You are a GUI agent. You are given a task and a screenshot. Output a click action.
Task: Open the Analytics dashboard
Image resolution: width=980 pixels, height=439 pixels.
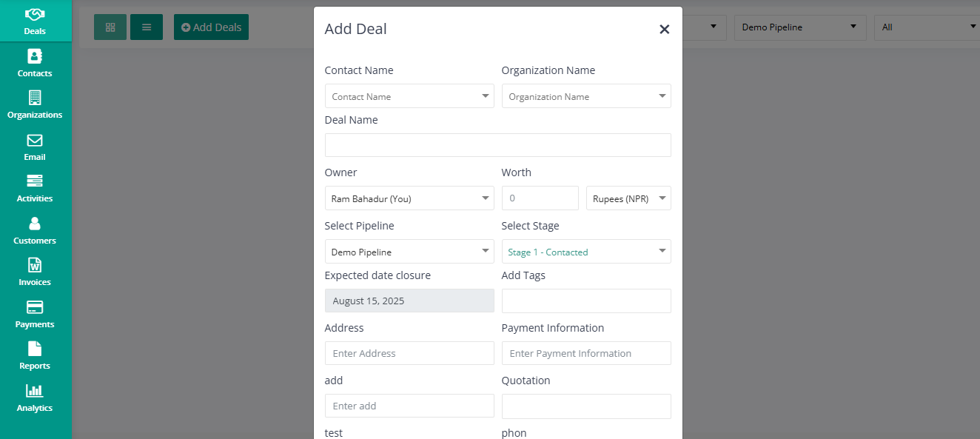34,397
